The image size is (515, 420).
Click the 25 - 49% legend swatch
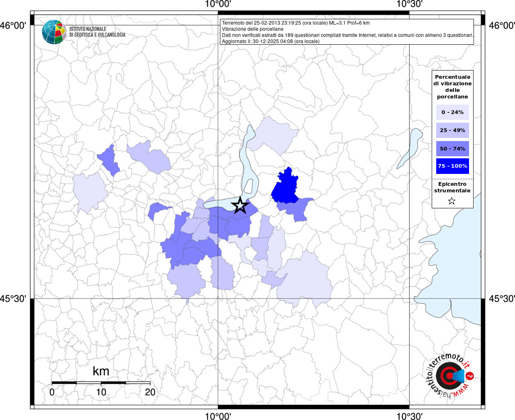click(x=452, y=130)
